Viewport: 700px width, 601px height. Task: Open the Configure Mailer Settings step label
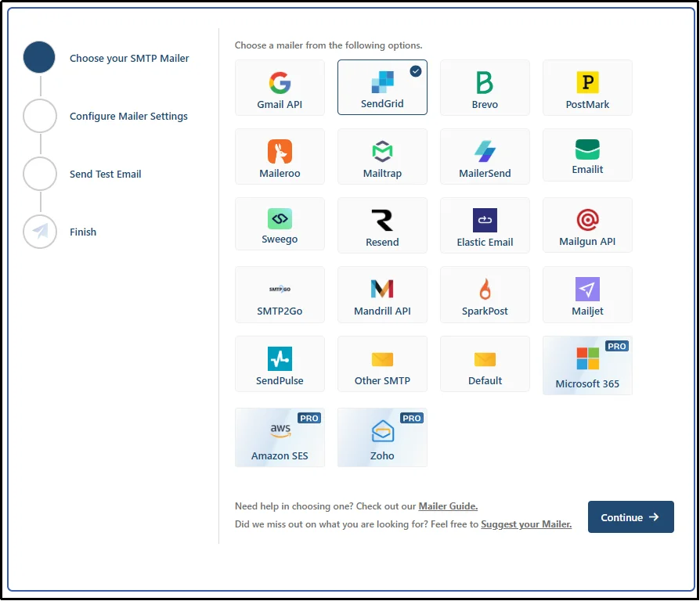point(128,116)
